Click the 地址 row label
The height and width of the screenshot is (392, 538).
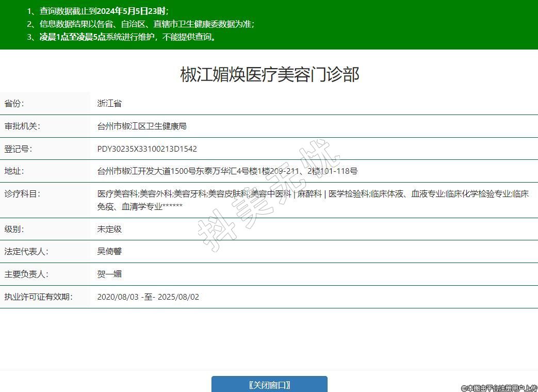pos(14,171)
